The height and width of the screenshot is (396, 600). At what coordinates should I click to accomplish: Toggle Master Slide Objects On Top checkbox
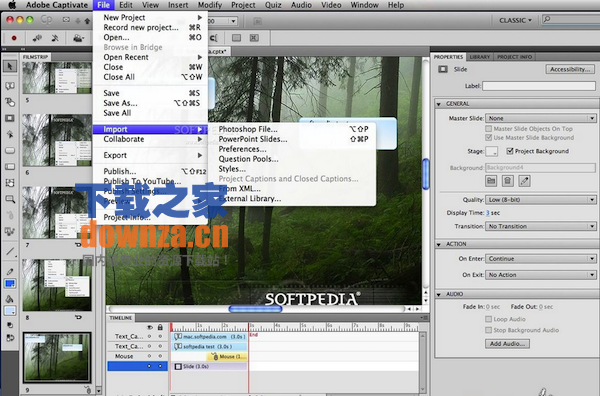click(x=488, y=129)
